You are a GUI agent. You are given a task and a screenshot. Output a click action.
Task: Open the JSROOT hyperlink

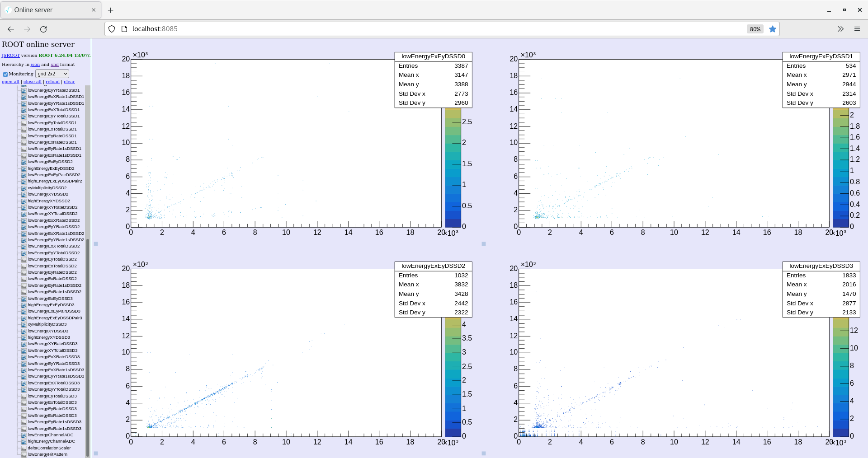click(x=10, y=56)
